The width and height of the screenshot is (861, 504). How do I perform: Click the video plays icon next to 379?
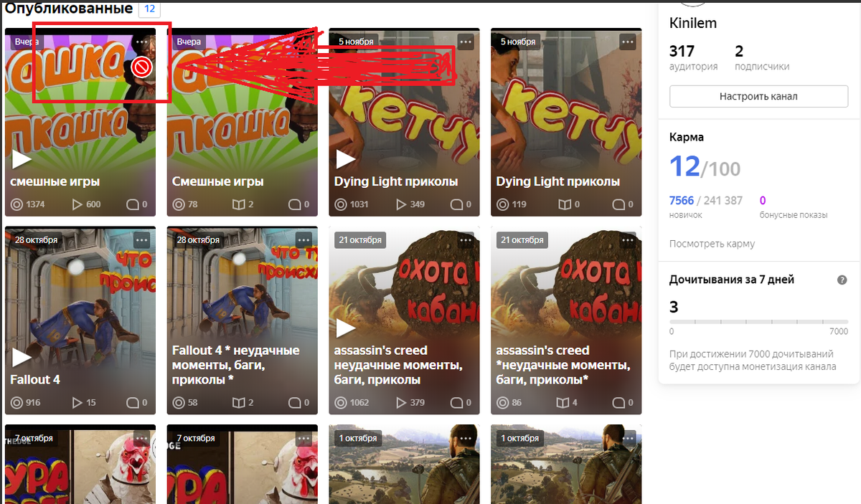(402, 403)
